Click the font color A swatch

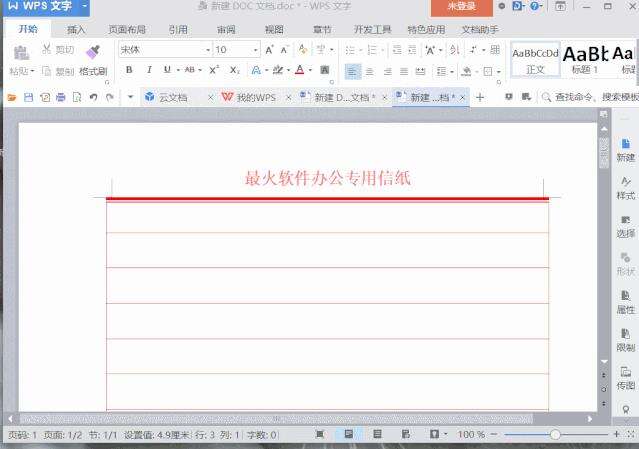(300, 70)
